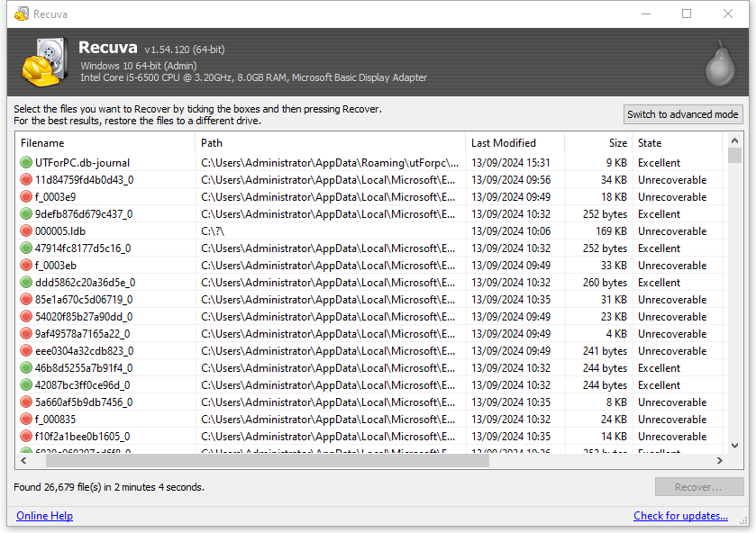Close the Recuva window
The height and width of the screenshot is (533, 756).
728,14
